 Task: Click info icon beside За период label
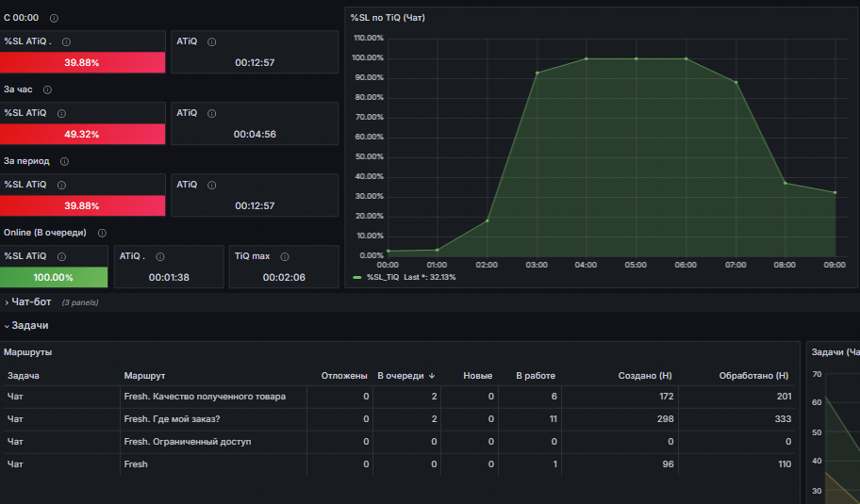pos(64,162)
